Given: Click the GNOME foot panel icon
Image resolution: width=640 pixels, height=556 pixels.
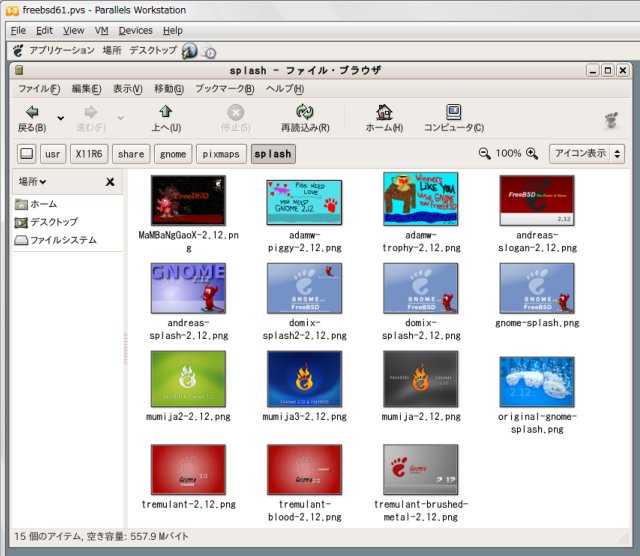Looking at the screenshot, I should tap(18, 51).
